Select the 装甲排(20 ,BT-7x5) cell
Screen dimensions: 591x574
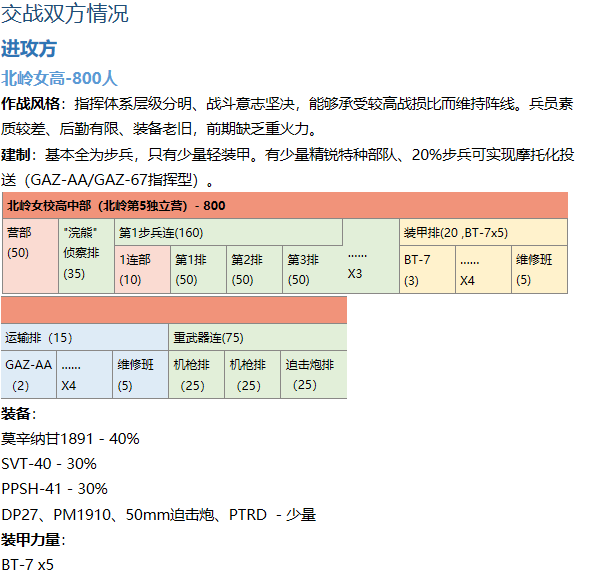point(484,232)
